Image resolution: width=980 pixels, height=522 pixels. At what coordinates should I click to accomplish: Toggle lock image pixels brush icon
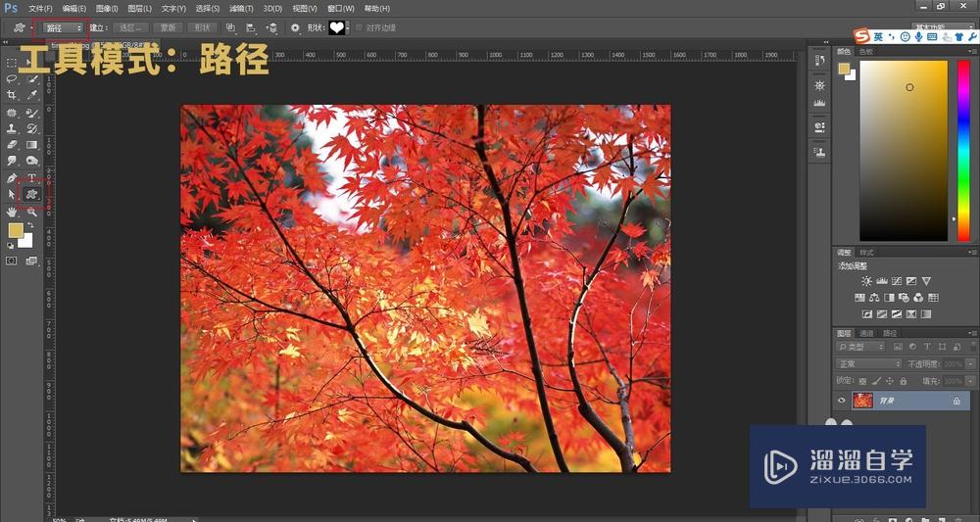(x=876, y=381)
